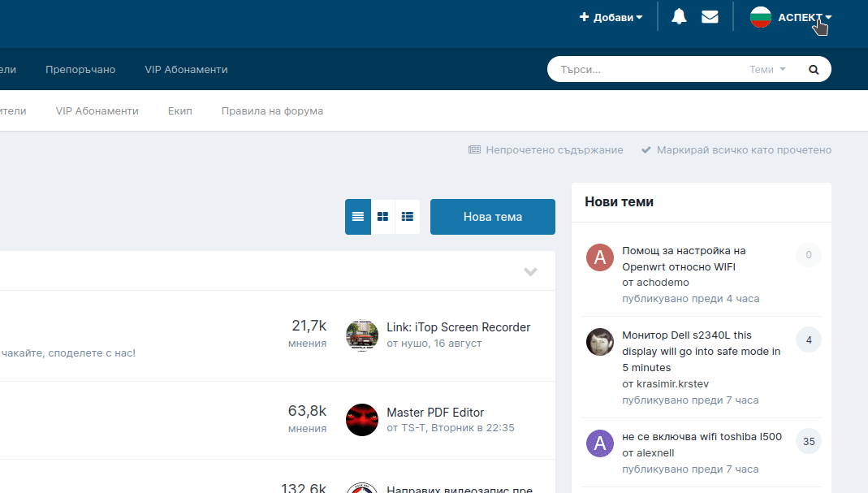Open the messages envelope icon
Image resolution: width=868 pixels, height=493 pixels.
(710, 17)
